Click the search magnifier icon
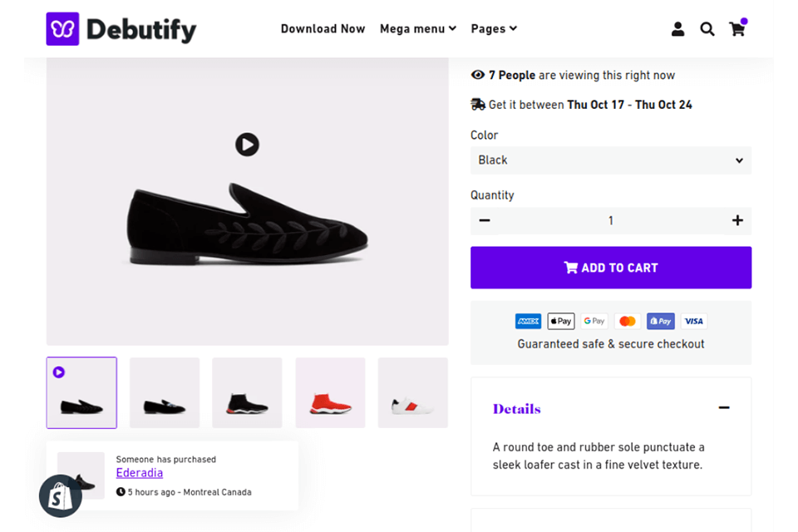 [x=707, y=28]
